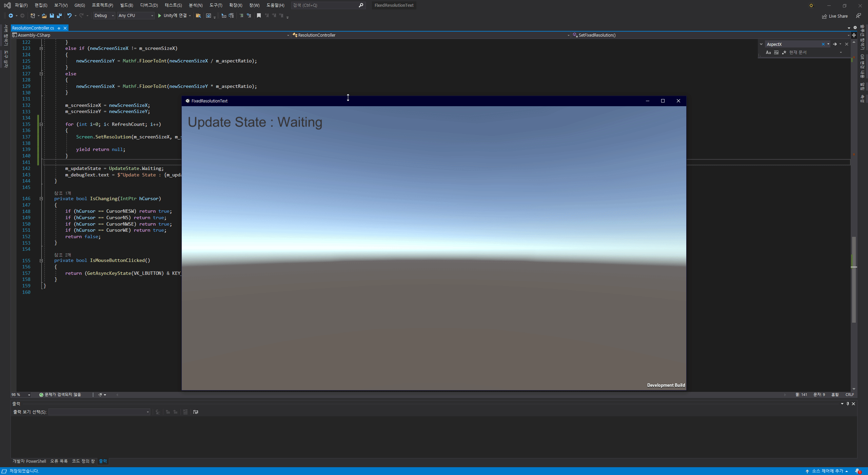Viewport: 868px width, 475px height.
Task: Open the Any CPU platform dropdown
Action: tap(136, 16)
